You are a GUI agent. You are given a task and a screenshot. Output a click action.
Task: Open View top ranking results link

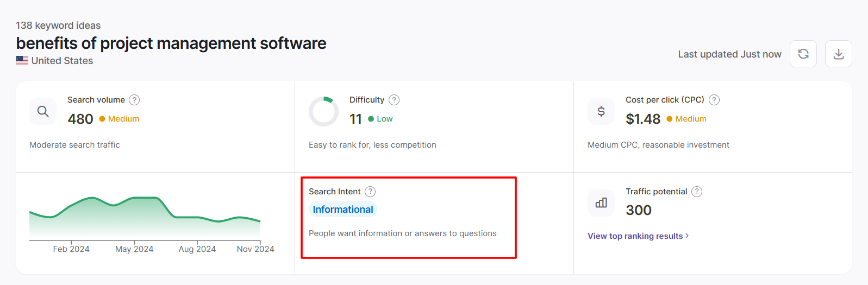click(x=635, y=236)
